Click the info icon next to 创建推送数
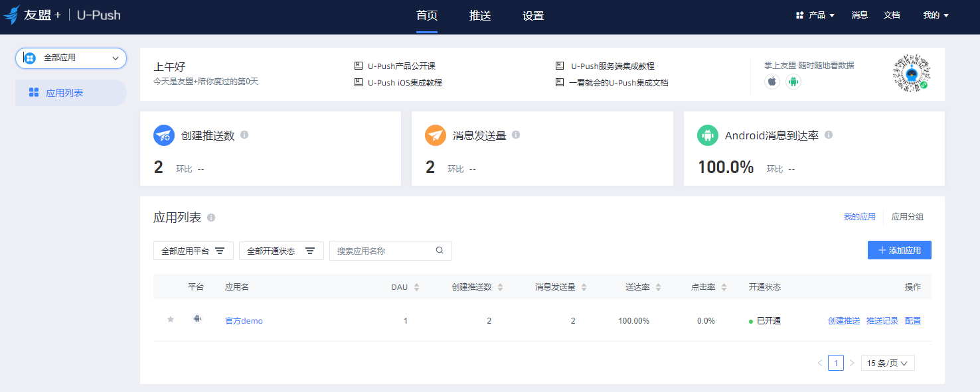980x392 pixels. [x=244, y=135]
